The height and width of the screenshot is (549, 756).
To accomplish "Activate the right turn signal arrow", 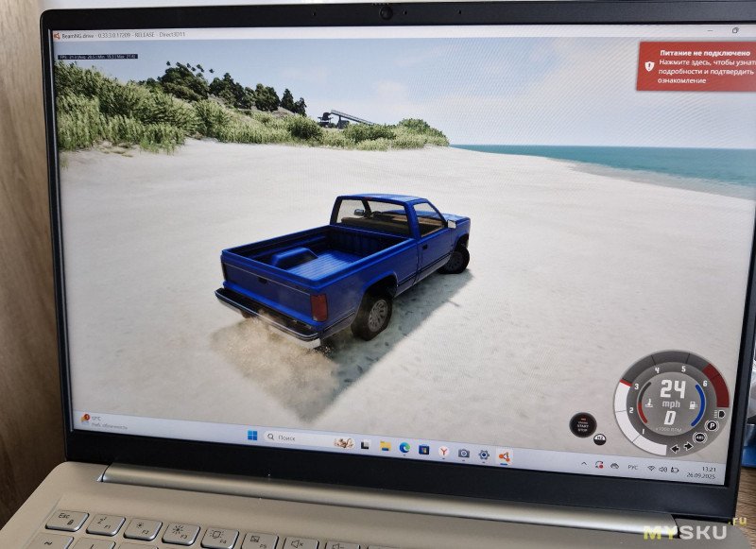I will tap(688, 446).
